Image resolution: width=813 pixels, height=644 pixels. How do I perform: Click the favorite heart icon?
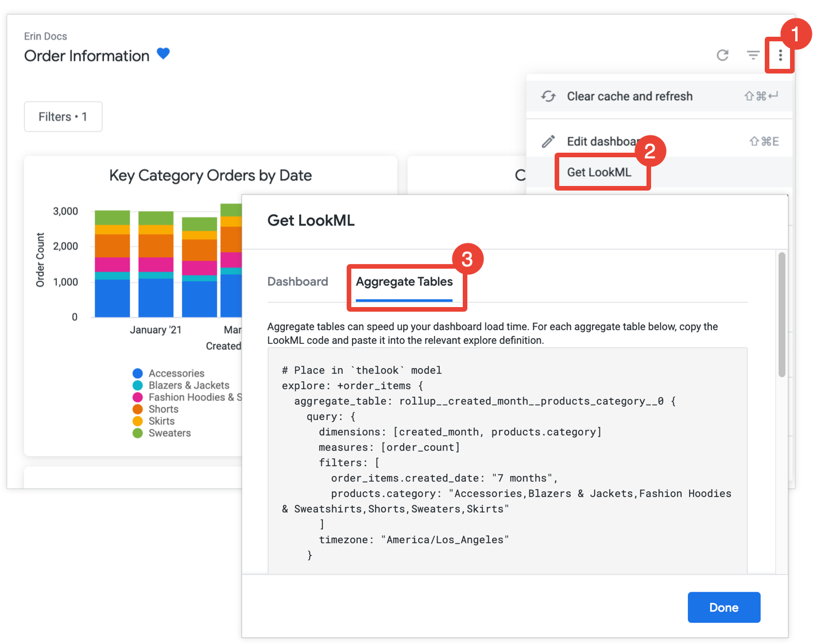tap(163, 53)
